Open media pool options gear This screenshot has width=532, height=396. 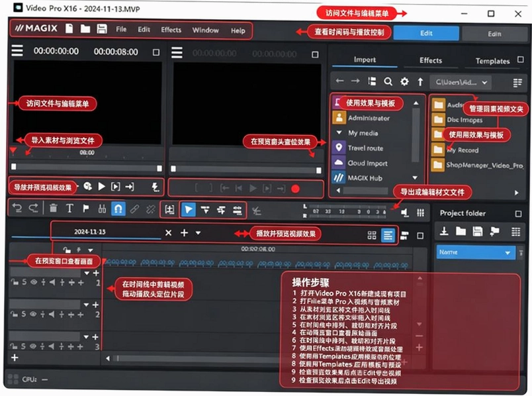point(404,82)
